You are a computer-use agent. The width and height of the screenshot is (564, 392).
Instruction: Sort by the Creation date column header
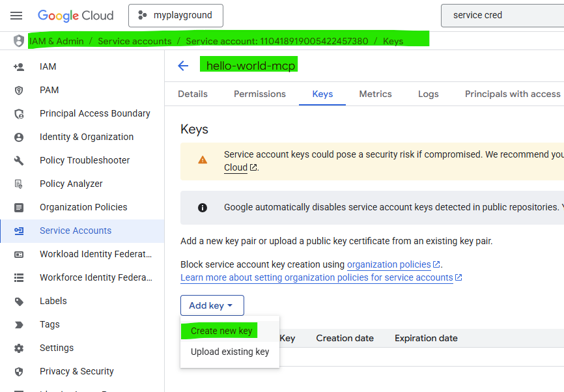[345, 338]
